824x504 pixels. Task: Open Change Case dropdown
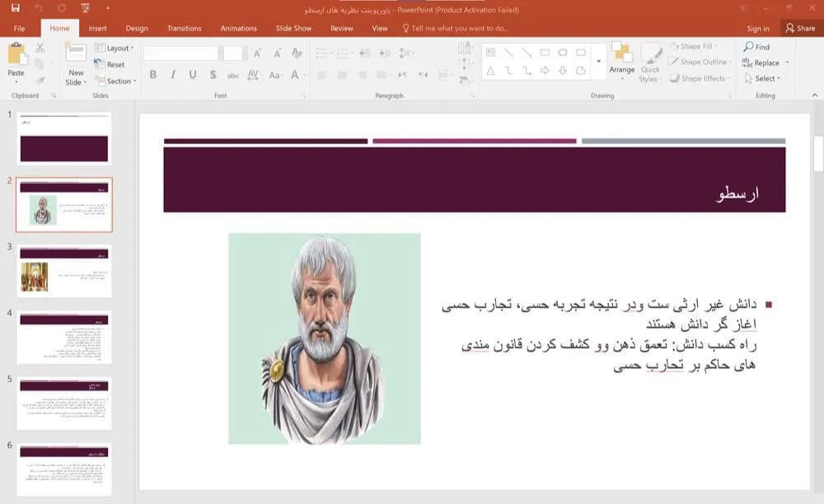[x=275, y=75]
